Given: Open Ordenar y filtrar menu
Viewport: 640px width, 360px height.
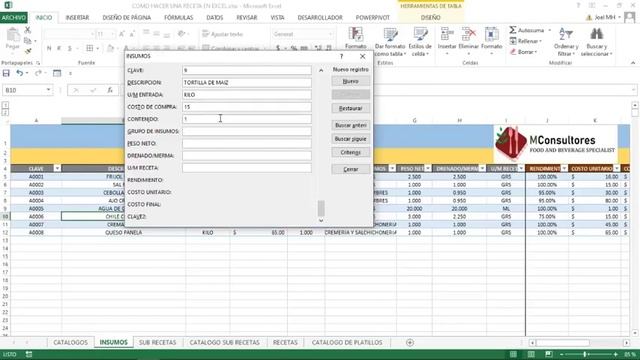Looking at the screenshot, I should 566,42.
